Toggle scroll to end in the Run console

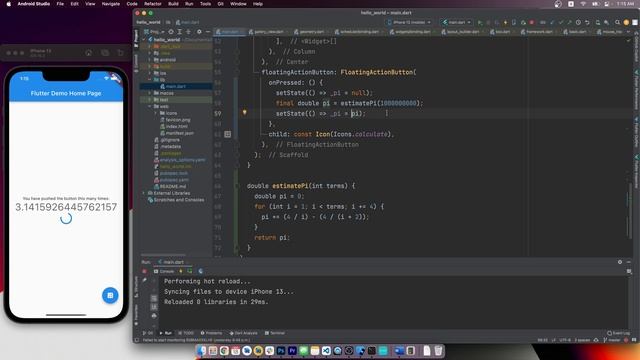(154, 307)
